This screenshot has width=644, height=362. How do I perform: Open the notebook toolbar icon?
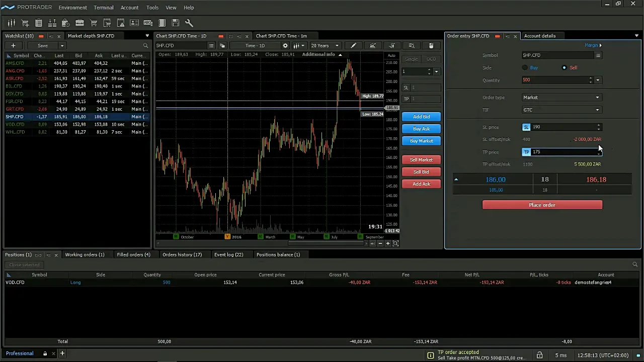[x=162, y=23]
